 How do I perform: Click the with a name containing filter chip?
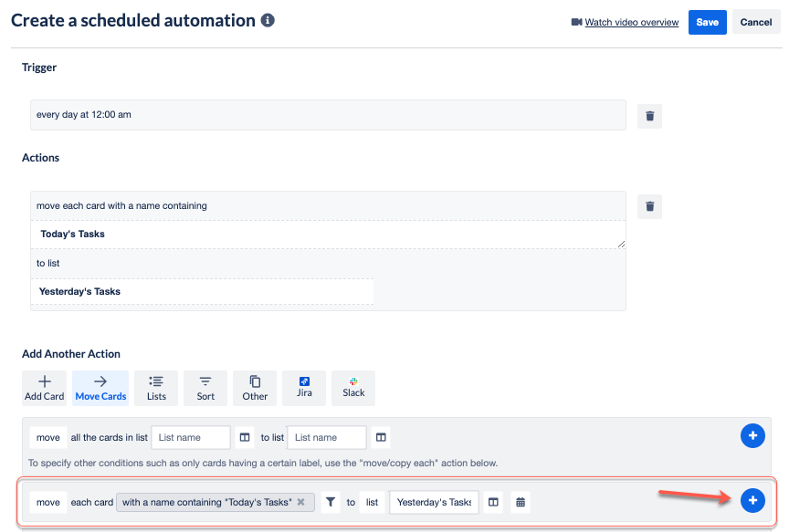pos(216,502)
